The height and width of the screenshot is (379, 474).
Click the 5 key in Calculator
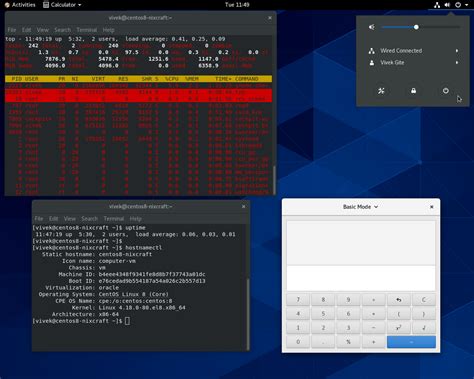[323, 314]
